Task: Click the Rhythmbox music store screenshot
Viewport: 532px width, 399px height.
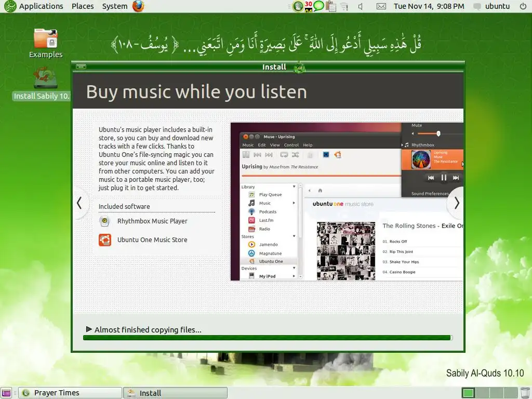Action: tap(347, 202)
